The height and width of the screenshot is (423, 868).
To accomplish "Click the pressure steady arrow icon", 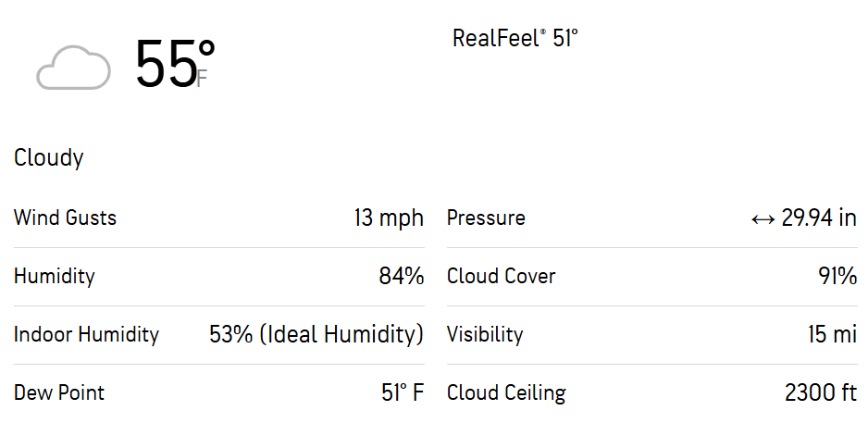I will click(763, 219).
